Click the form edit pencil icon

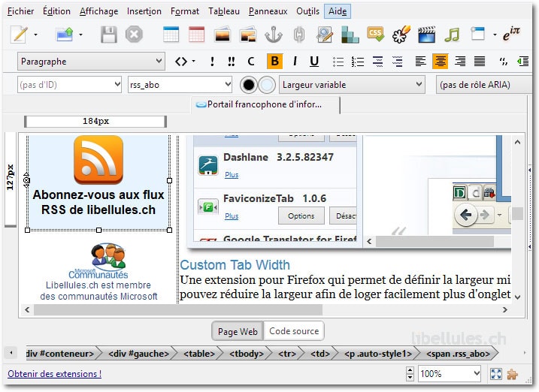pyautogui.click(x=325, y=35)
